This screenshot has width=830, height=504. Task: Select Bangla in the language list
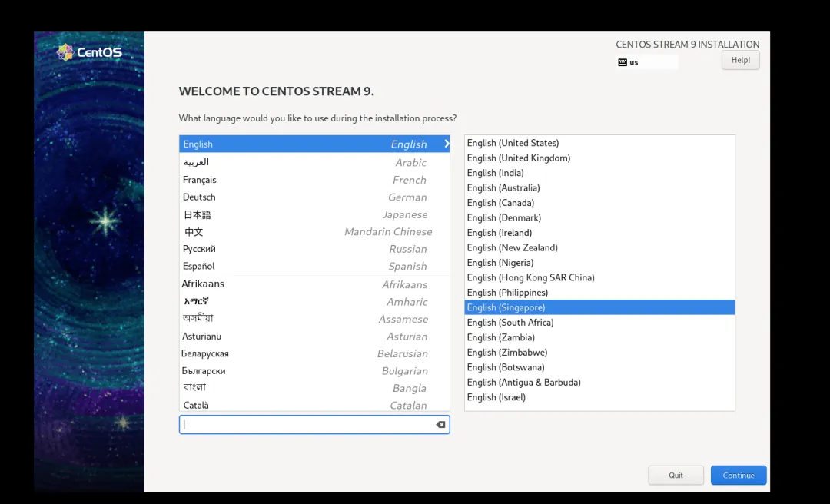[314, 388]
